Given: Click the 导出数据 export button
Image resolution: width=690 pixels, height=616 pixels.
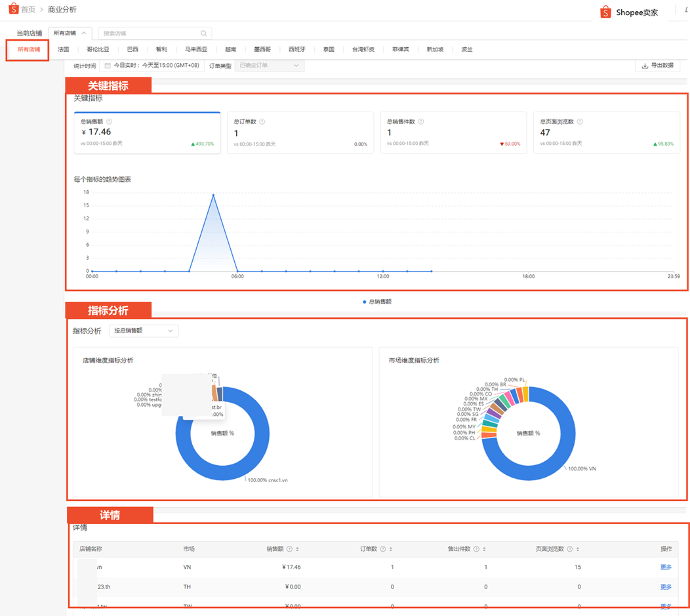Looking at the screenshot, I should tap(657, 66).
